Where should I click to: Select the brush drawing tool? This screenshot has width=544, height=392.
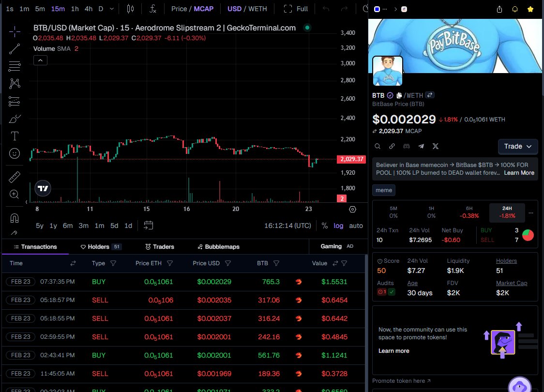point(14,119)
